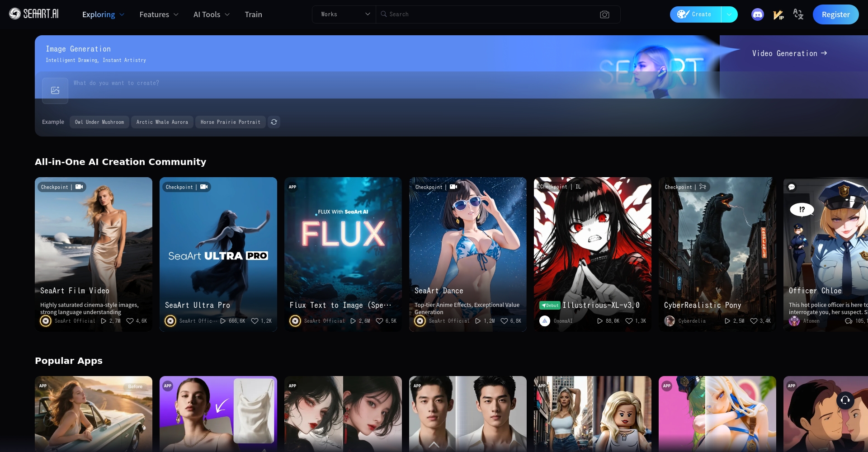
Task: Open the Discord icon in header
Action: [x=757, y=14]
